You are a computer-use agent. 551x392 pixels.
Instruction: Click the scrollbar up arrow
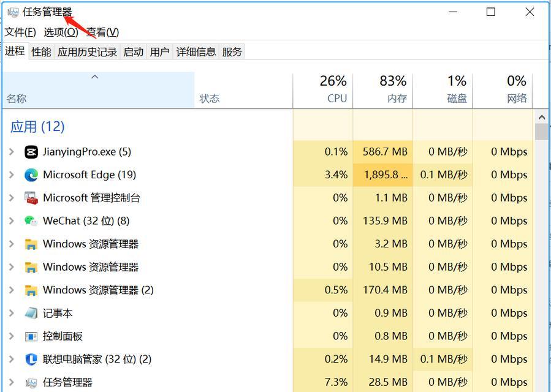[x=542, y=118]
